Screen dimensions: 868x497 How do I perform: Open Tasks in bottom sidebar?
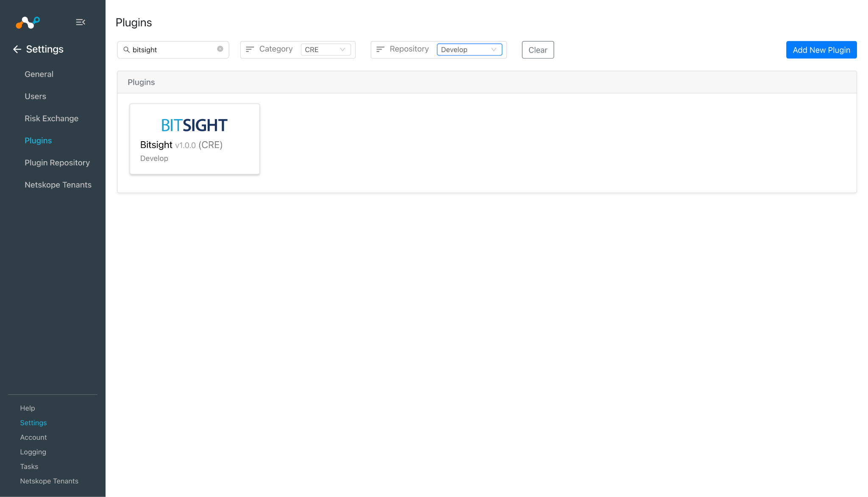click(29, 466)
